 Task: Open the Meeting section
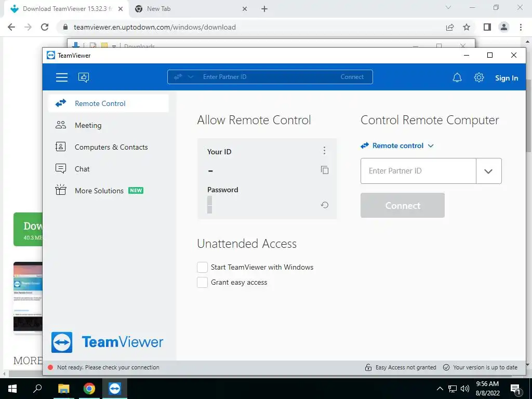pyautogui.click(x=109, y=125)
